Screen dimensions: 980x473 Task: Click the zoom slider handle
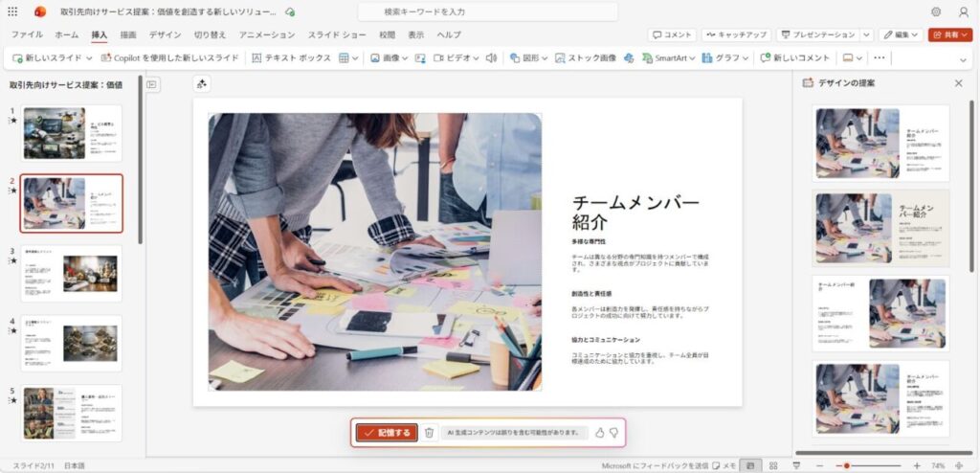pos(846,464)
